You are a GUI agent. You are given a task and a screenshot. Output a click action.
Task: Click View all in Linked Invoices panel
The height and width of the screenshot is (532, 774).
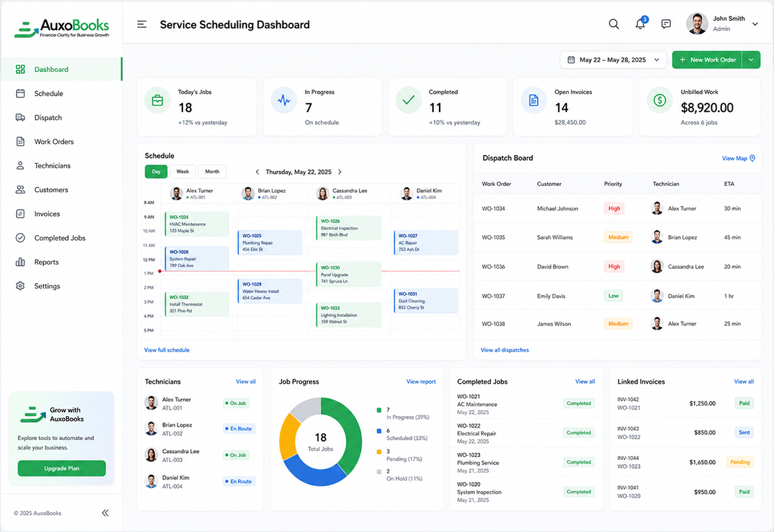[x=744, y=382]
